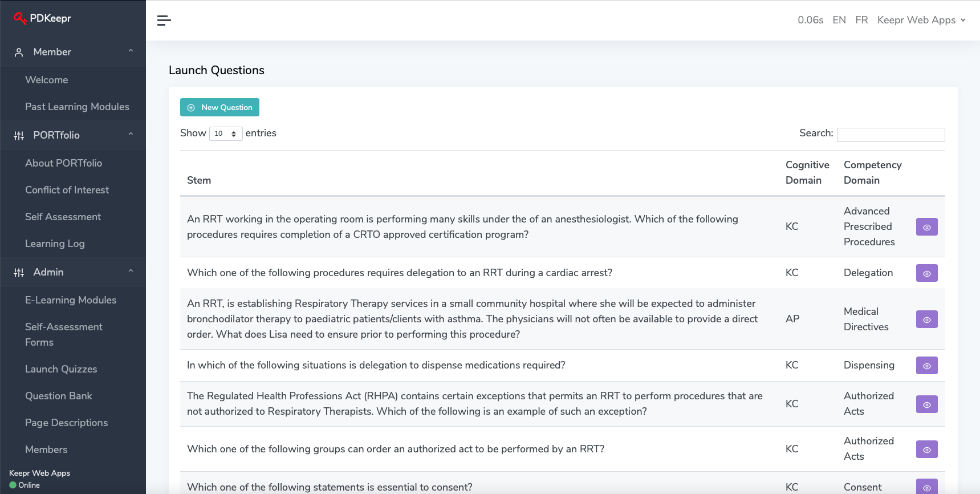Screen dimensions: 980x494
Task: Click the PDKeepr key logo icon
Action: (20, 18)
